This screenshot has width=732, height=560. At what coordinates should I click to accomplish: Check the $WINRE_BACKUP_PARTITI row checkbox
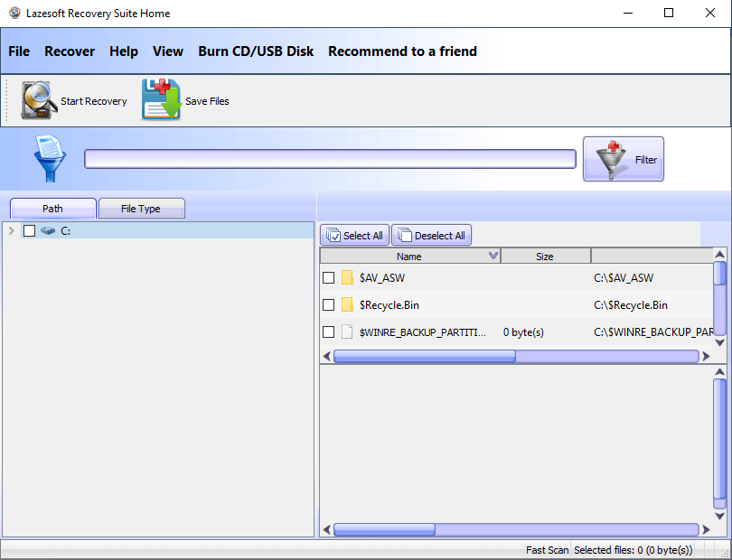pyautogui.click(x=329, y=331)
